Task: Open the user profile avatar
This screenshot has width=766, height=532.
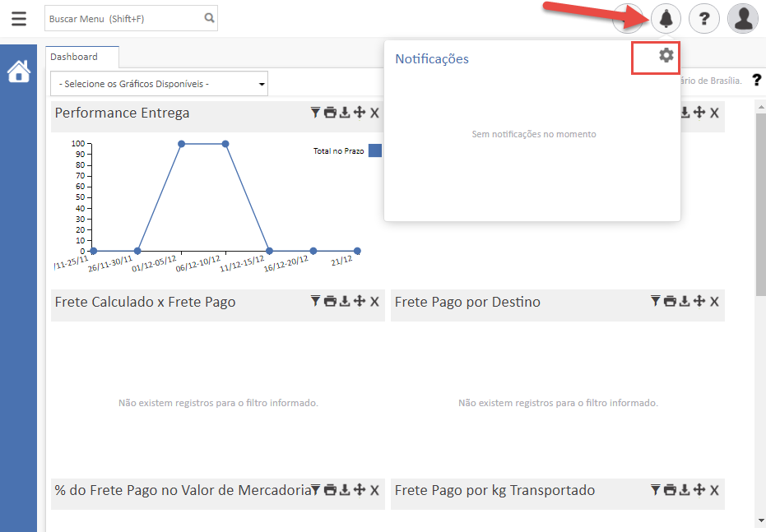Action: 743,18
